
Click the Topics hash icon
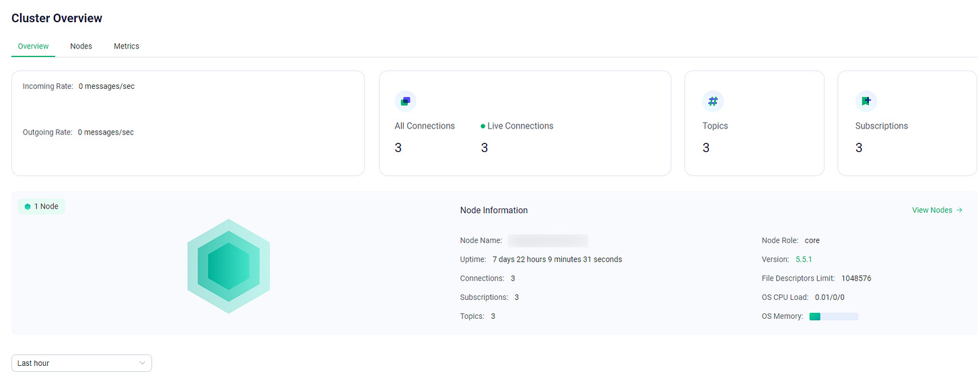click(x=713, y=101)
